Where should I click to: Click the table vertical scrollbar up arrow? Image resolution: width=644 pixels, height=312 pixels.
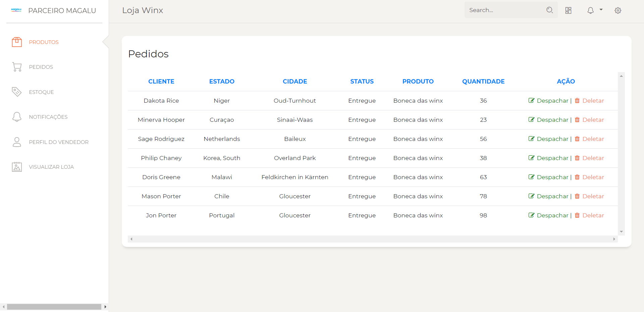point(621,76)
